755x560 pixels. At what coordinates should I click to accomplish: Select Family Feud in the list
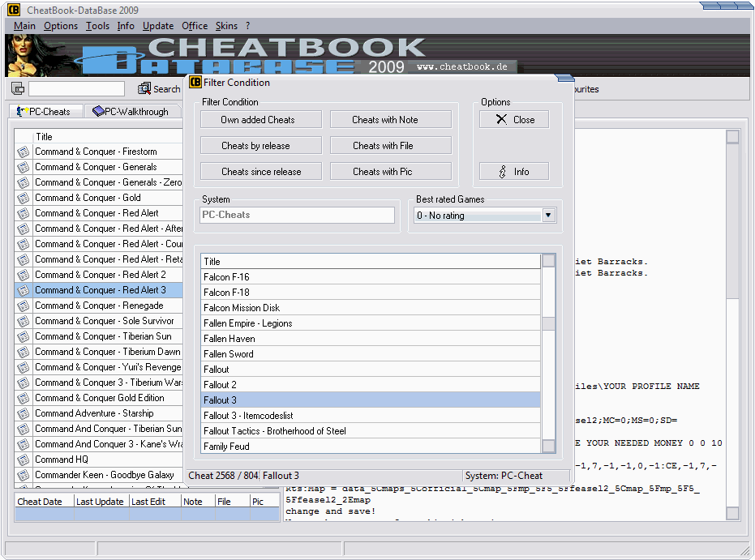[371, 447]
